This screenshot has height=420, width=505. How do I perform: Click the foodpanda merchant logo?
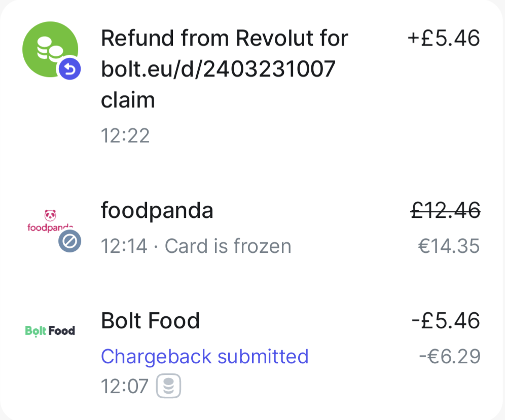50,221
